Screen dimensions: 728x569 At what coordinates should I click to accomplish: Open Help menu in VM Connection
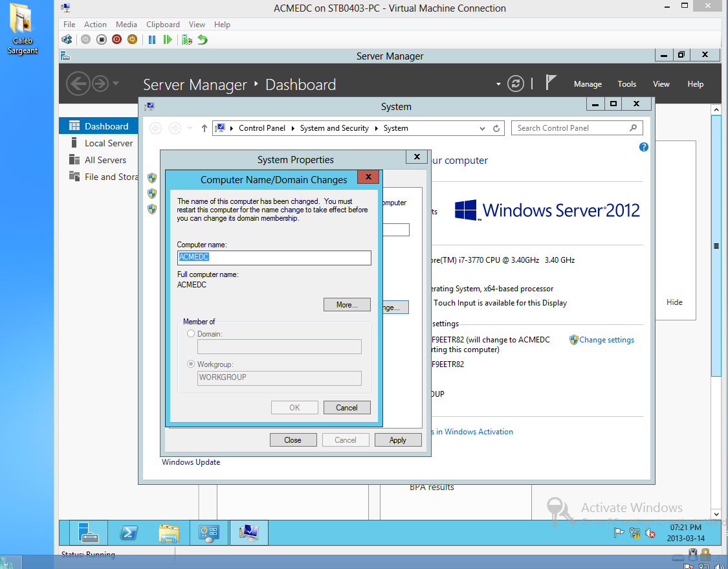222,24
